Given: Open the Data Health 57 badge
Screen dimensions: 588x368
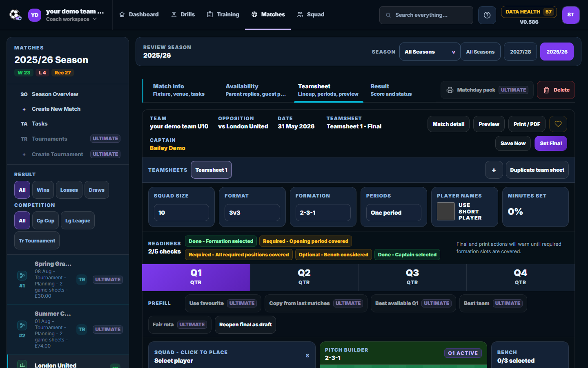Looking at the screenshot, I should (x=529, y=12).
